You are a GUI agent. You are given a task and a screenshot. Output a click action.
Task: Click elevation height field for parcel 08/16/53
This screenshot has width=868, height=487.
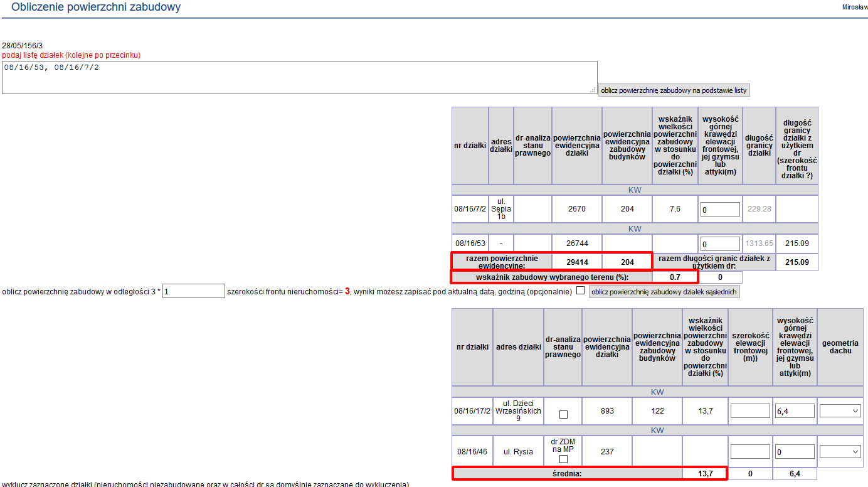[x=720, y=244]
